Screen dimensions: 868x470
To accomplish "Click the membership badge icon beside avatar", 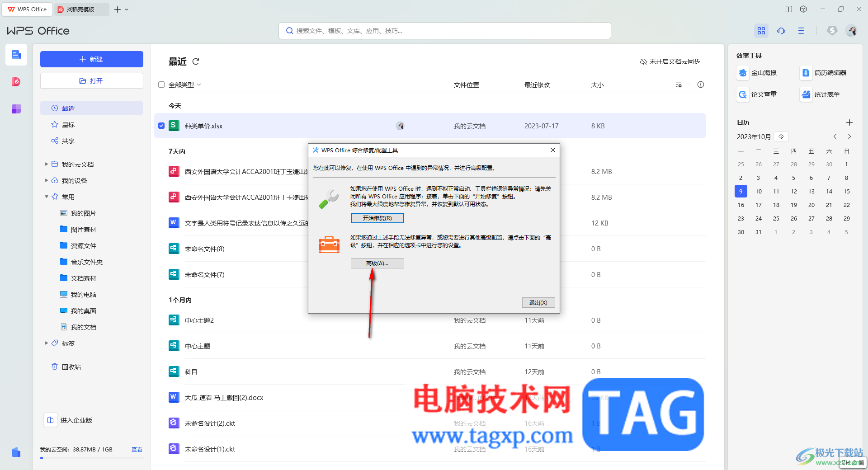I will pyautogui.click(x=832, y=31).
